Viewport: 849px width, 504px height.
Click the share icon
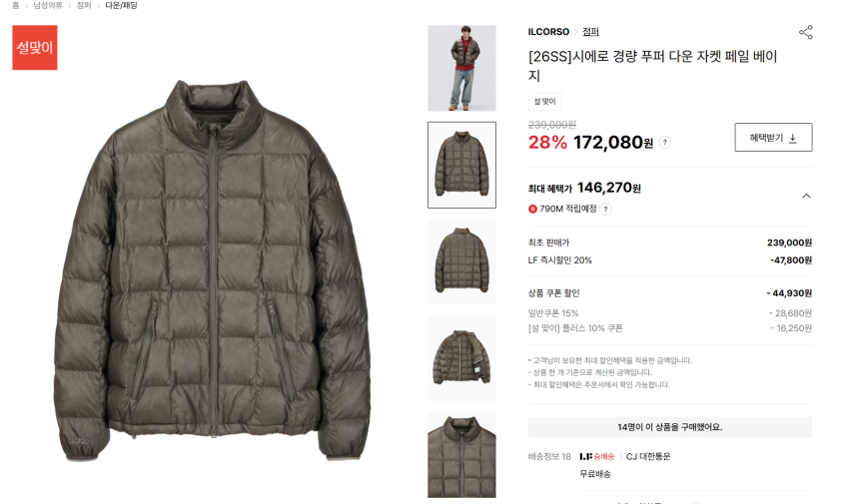click(x=806, y=32)
